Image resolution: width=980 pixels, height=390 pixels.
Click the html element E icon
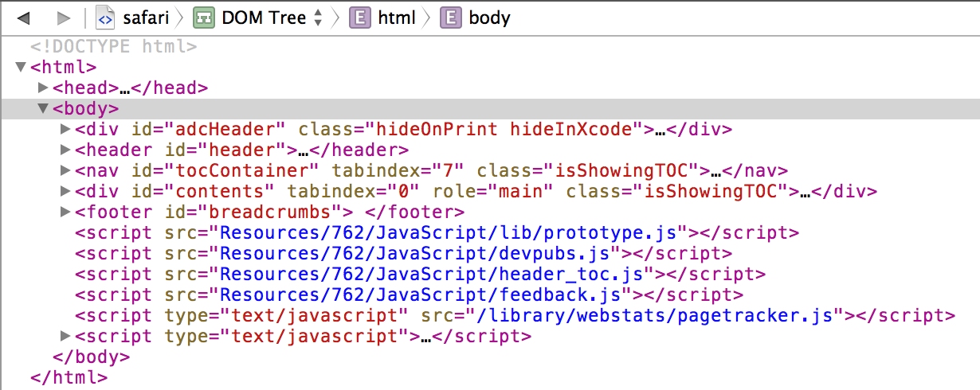[x=359, y=18]
